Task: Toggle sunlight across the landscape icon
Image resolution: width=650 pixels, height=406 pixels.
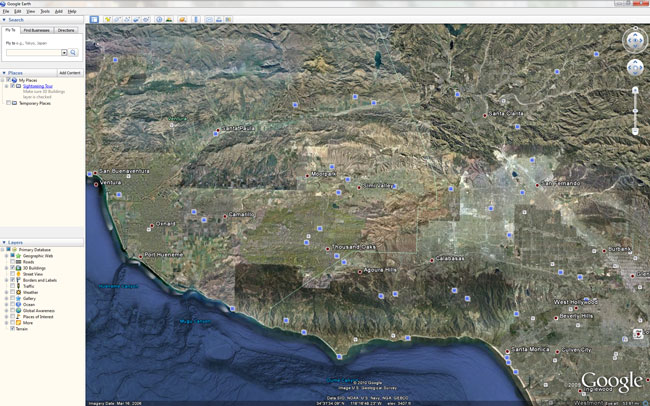Action: click(x=169, y=19)
